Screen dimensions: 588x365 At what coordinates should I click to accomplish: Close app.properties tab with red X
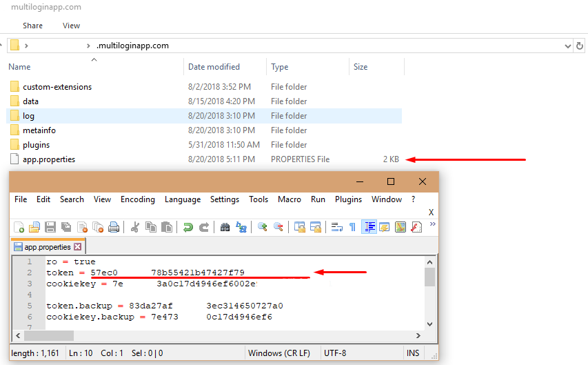[78, 247]
